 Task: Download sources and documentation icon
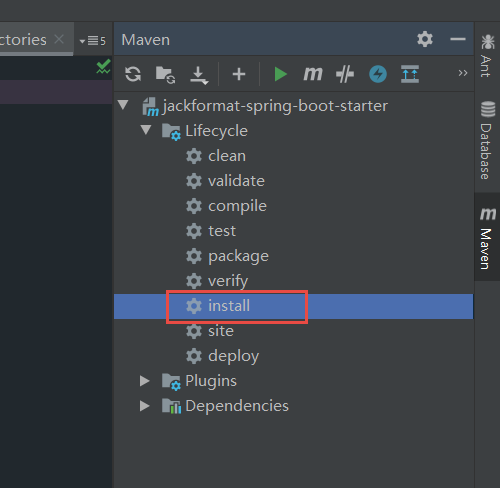199,75
